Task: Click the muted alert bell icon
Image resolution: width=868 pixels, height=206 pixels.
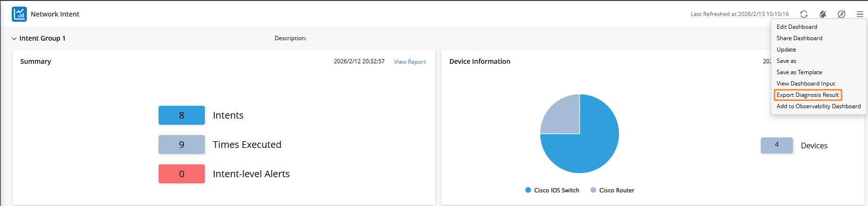Action: (823, 14)
